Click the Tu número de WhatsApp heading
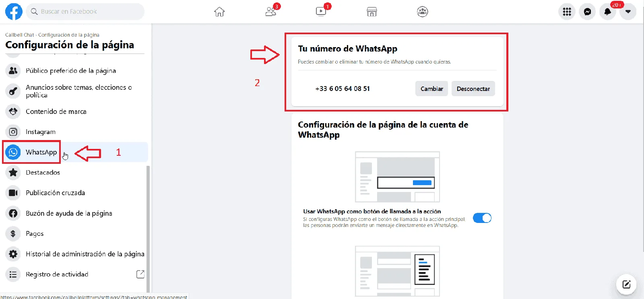 click(347, 49)
